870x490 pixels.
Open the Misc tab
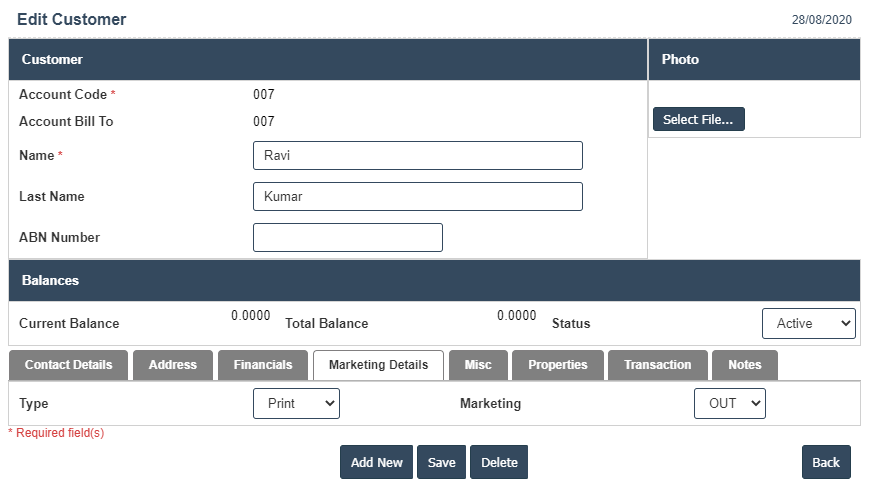[x=478, y=365]
